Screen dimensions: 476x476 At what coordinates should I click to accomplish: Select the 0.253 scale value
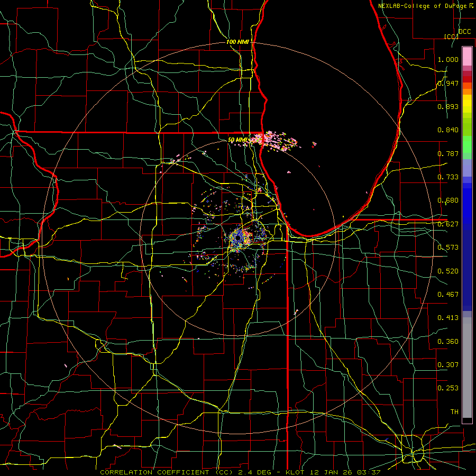click(x=448, y=388)
